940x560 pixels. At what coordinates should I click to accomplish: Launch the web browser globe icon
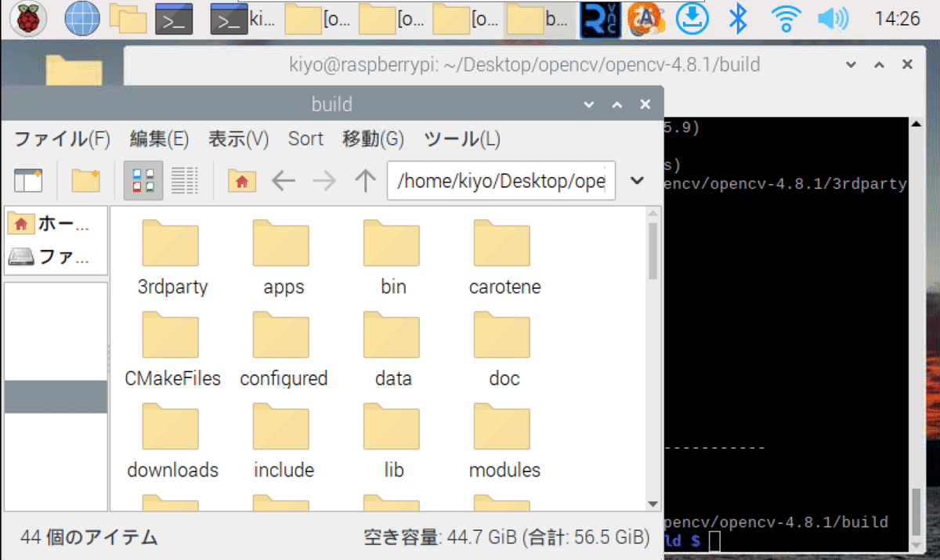[x=81, y=19]
